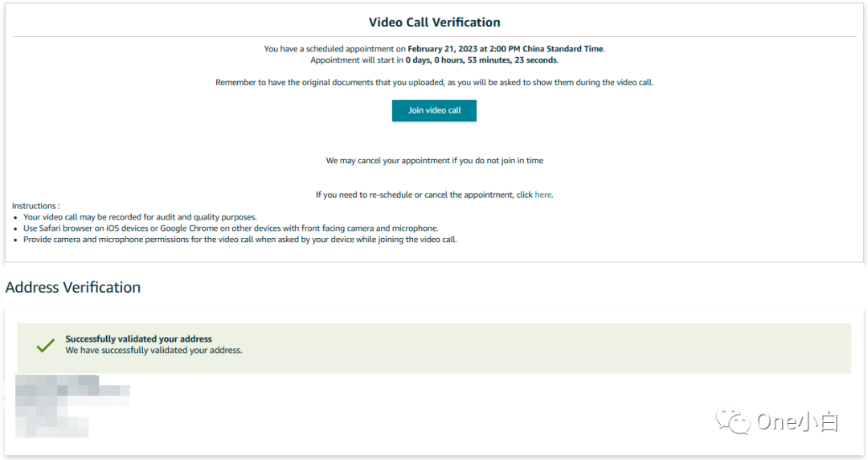Click the Video Call Verification heading
The width and height of the screenshot is (868, 460).
coord(435,23)
